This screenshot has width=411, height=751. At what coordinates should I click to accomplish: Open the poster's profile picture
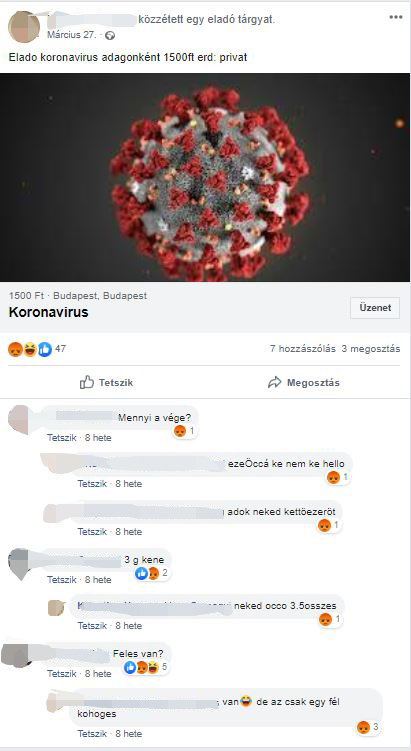(23, 27)
